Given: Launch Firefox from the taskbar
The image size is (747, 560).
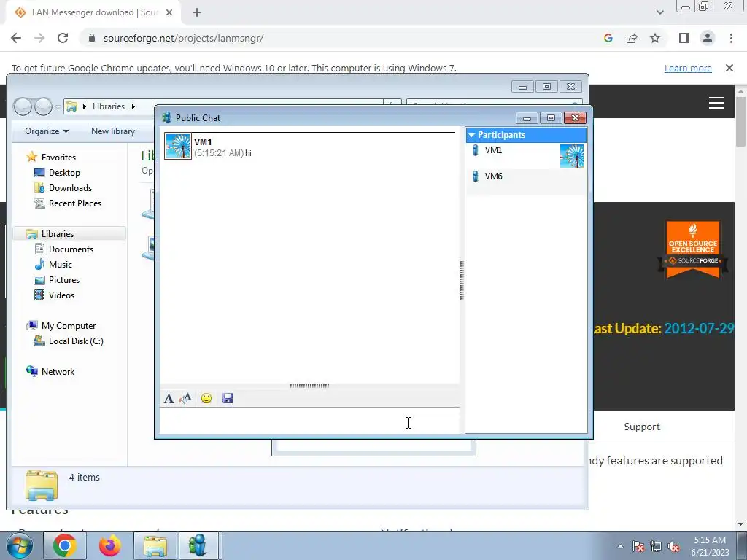Looking at the screenshot, I should [x=110, y=545].
